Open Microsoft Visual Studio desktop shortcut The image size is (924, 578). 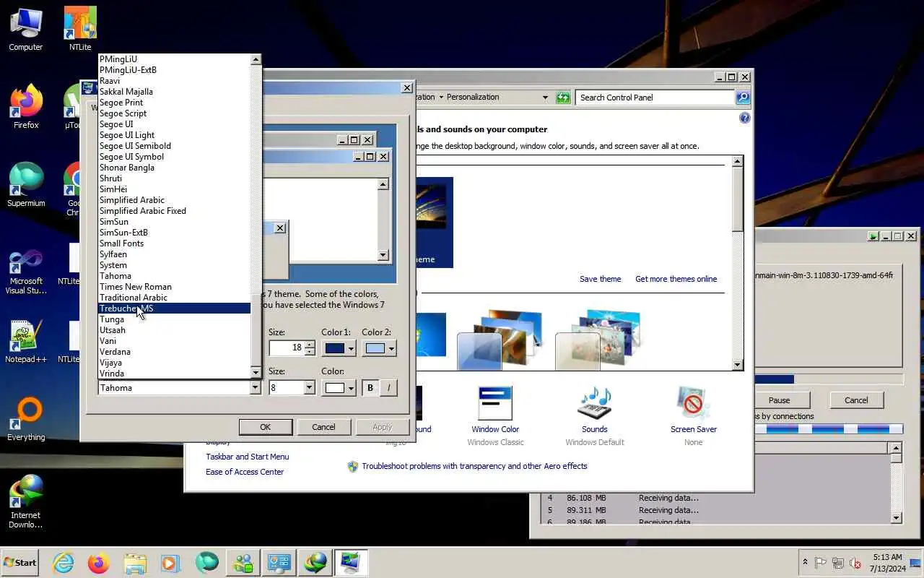[x=26, y=271]
